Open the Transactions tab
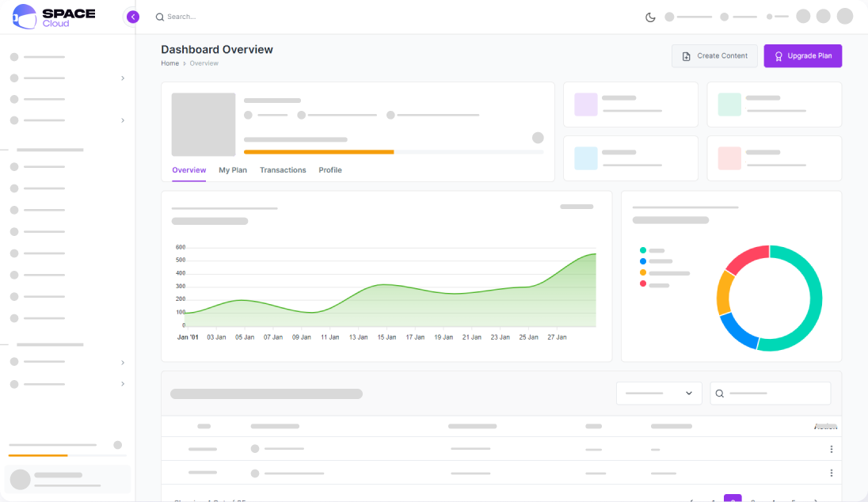 click(283, 170)
